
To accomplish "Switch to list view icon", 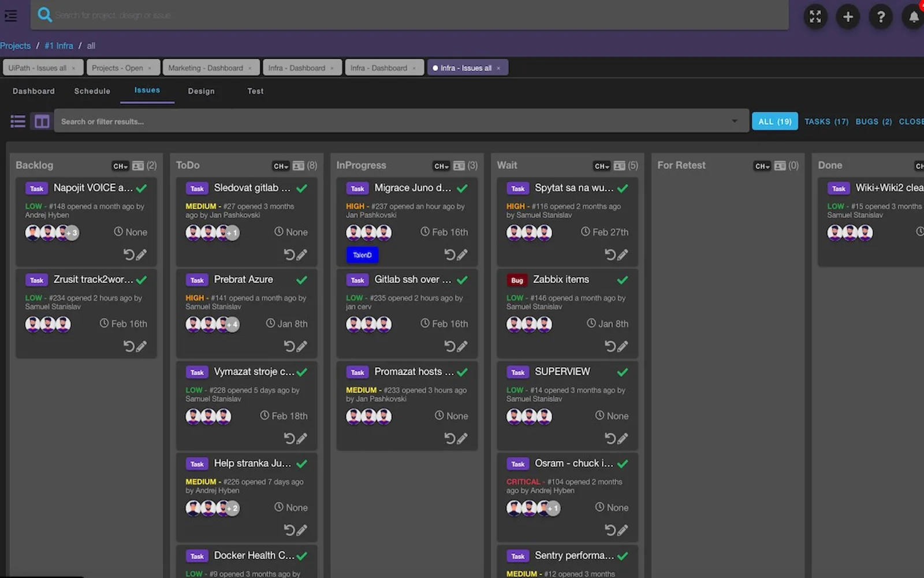I will pyautogui.click(x=18, y=121).
